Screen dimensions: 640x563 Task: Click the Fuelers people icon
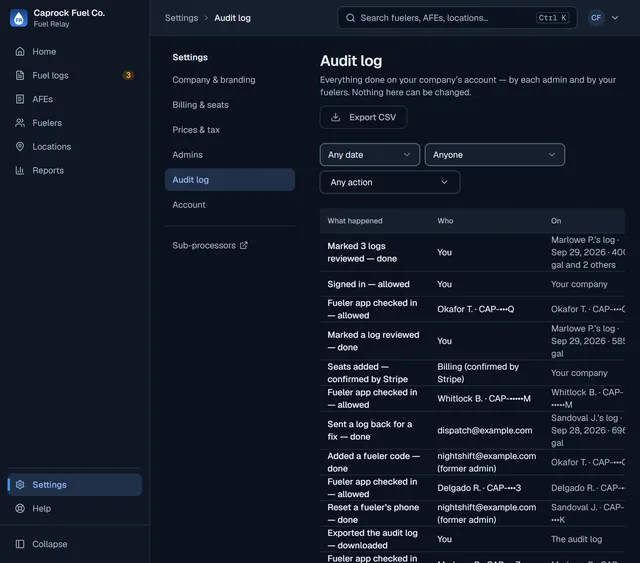[x=20, y=122]
